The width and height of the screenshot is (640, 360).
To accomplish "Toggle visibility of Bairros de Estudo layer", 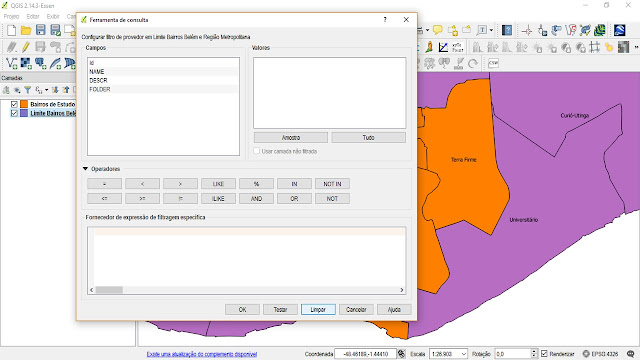I will 14,104.
